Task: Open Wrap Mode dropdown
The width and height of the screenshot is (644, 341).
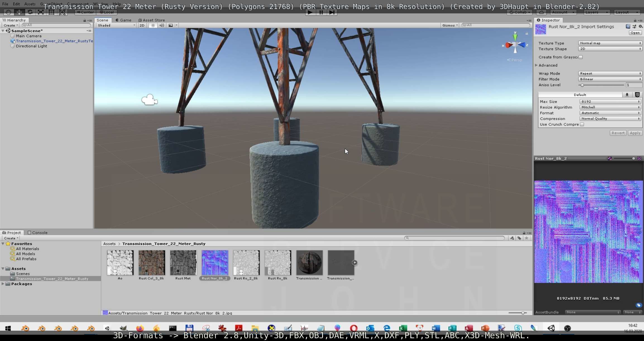Action: [610, 74]
